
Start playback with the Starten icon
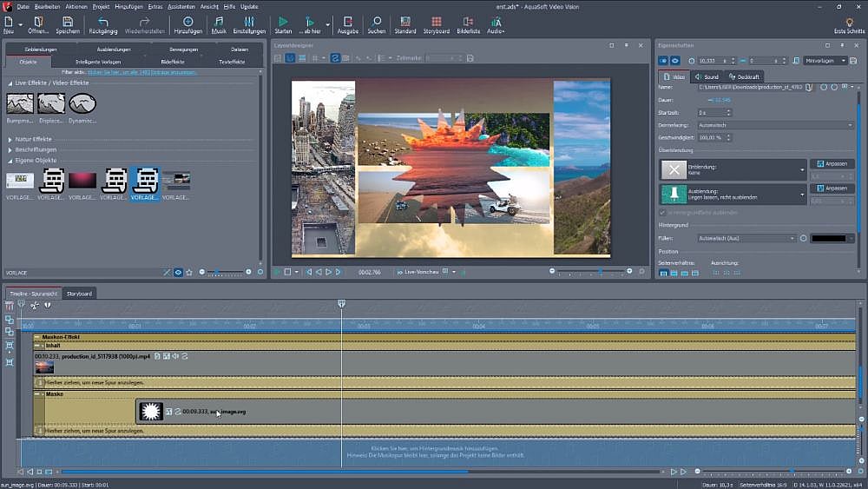click(x=283, y=21)
